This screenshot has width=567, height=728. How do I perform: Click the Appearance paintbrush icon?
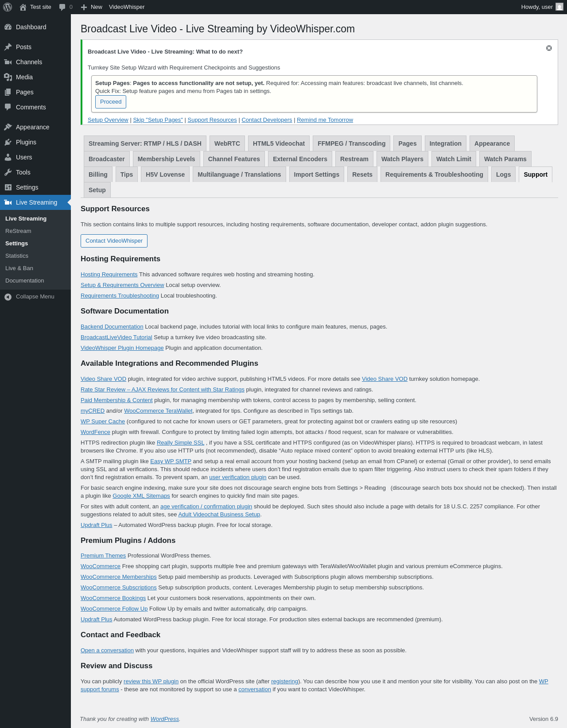[x=8, y=127]
